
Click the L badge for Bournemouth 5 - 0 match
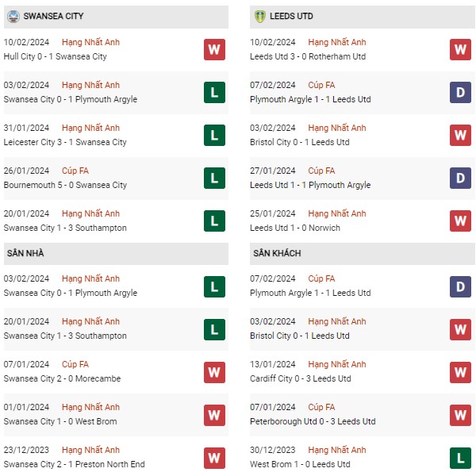click(214, 178)
